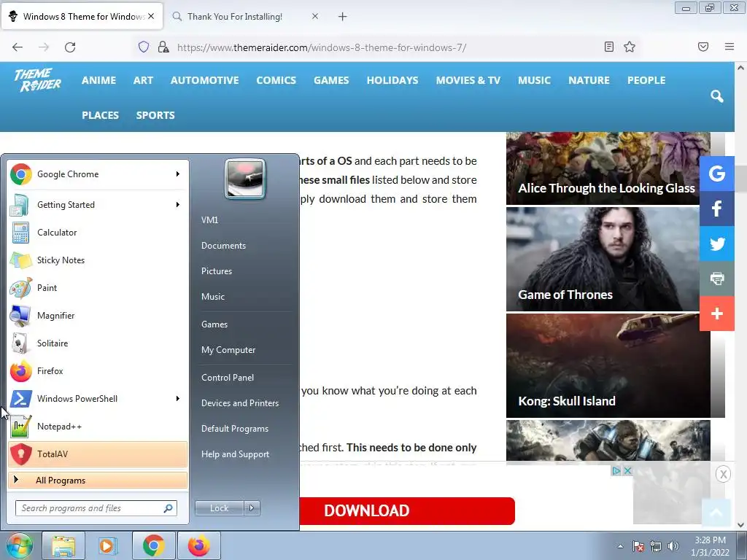This screenshot has width=747, height=560.
Task: Open shutdown options arrow beside Lock
Action: coord(252,508)
